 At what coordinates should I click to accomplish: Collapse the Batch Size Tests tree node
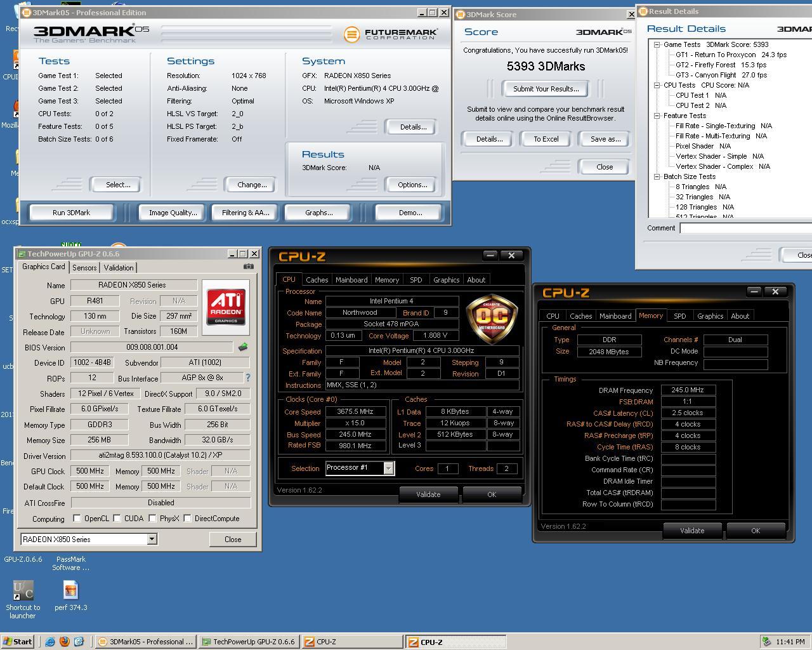(x=657, y=176)
